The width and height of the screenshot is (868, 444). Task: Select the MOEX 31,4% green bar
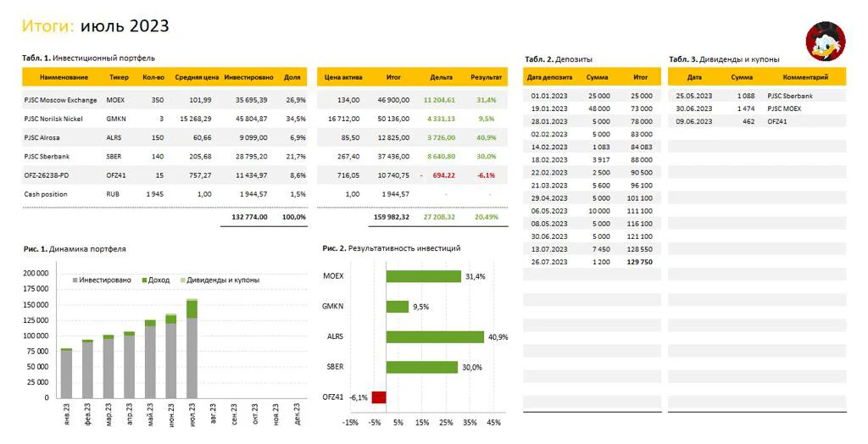(x=424, y=276)
